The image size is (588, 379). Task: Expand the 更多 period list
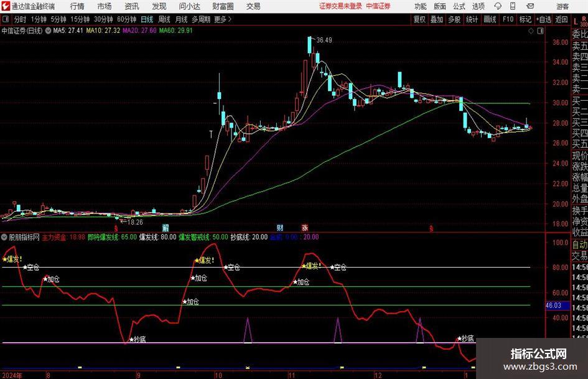coord(223,19)
